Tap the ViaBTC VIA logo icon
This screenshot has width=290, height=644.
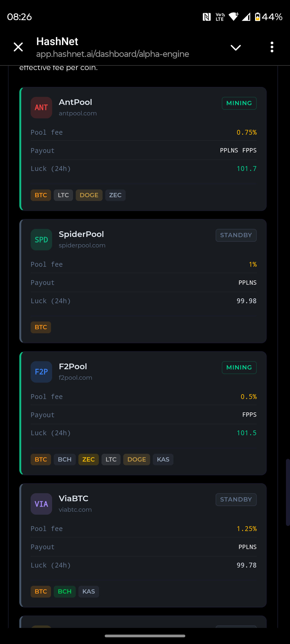[x=41, y=504]
